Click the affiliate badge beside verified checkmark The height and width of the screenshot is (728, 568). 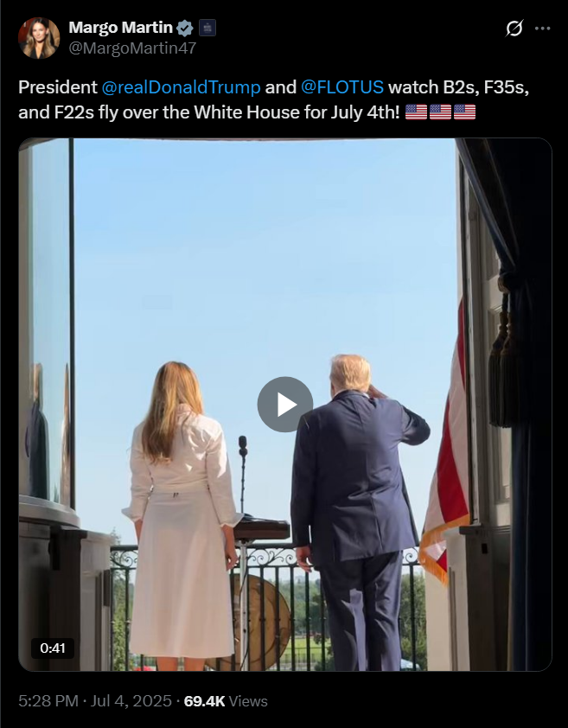pyautogui.click(x=207, y=29)
